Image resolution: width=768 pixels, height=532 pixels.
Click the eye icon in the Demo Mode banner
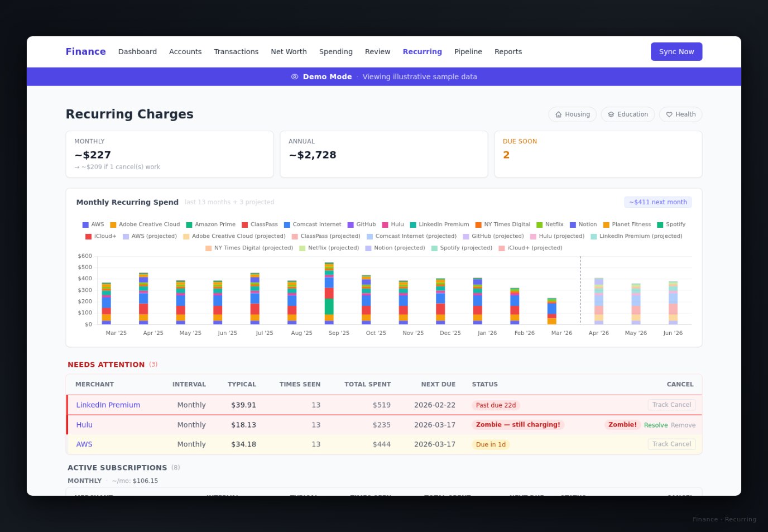tap(295, 76)
